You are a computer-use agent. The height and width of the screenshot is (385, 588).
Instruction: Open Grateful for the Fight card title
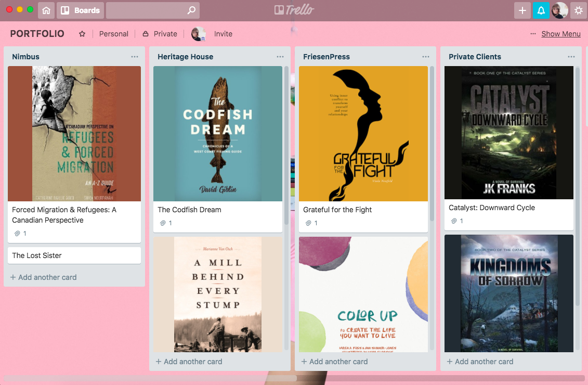(337, 210)
